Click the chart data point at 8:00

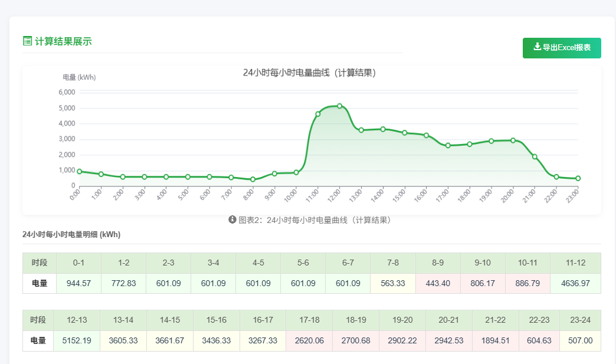click(x=253, y=179)
